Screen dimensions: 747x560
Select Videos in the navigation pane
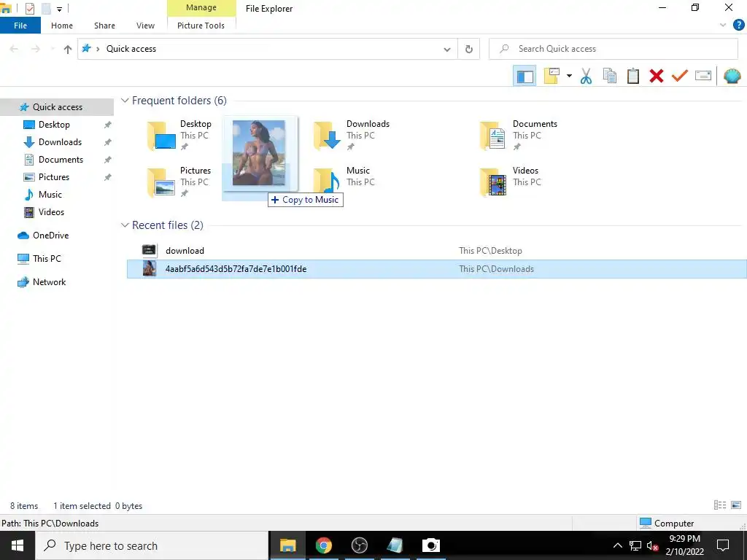(51, 212)
